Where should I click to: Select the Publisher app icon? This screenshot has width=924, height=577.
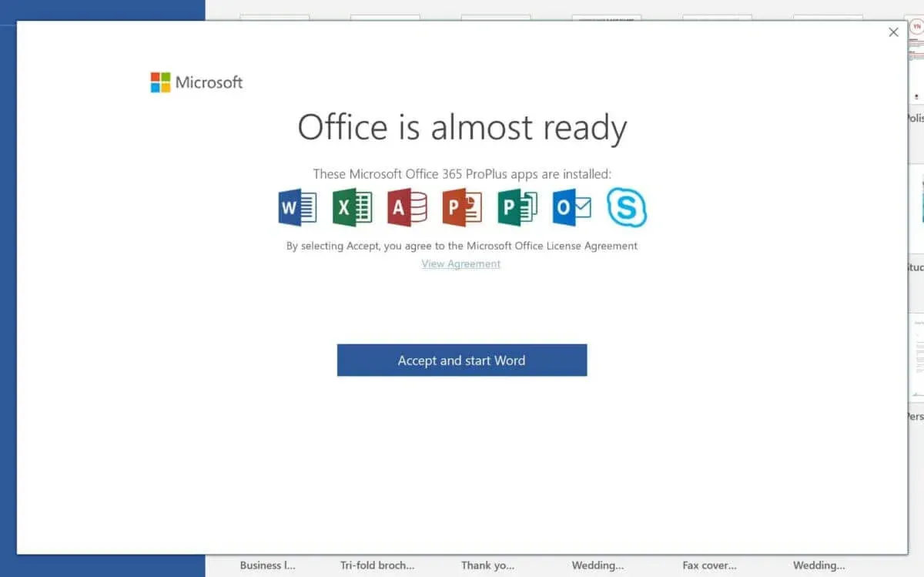(516, 206)
